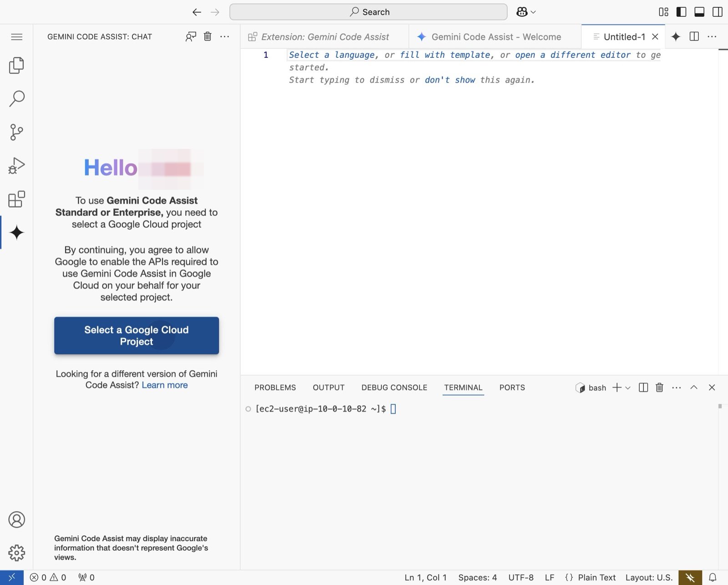This screenshot has height=585, width=728.
Task: Open Gemini chat panel more actions
Action: tap(225, 36)
